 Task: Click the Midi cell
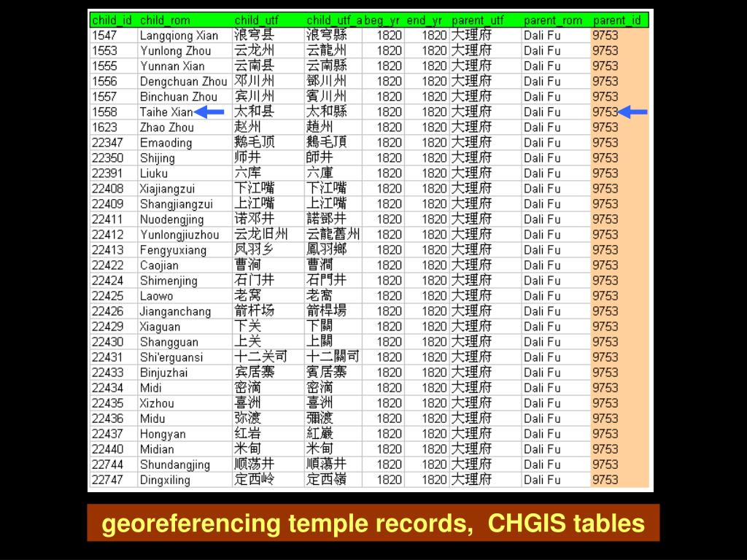185,388
